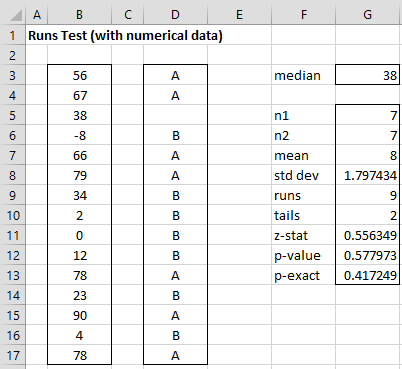Select the empty cell D5
This screenshot has width=402, height=369.
[176, 115]
